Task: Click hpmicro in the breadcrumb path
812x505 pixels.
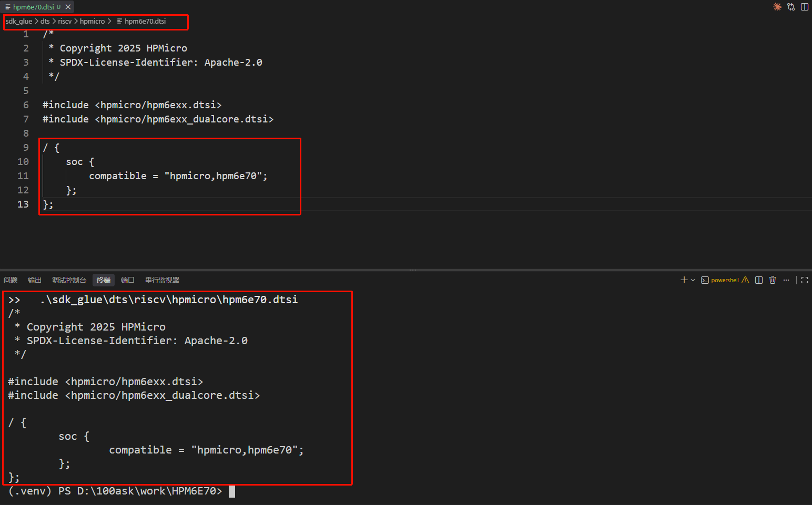Action: click(92, 22)
